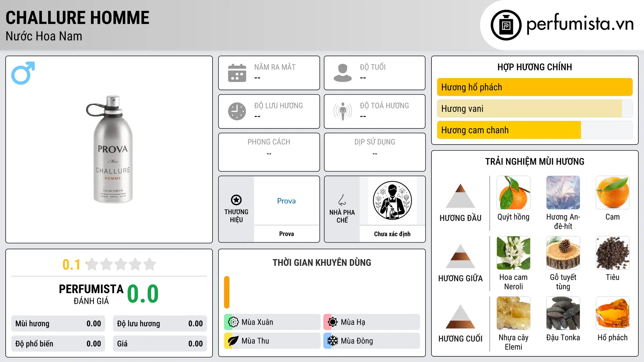
Task: Click the perfumista.vn site name
Action: tap(580, 24)
